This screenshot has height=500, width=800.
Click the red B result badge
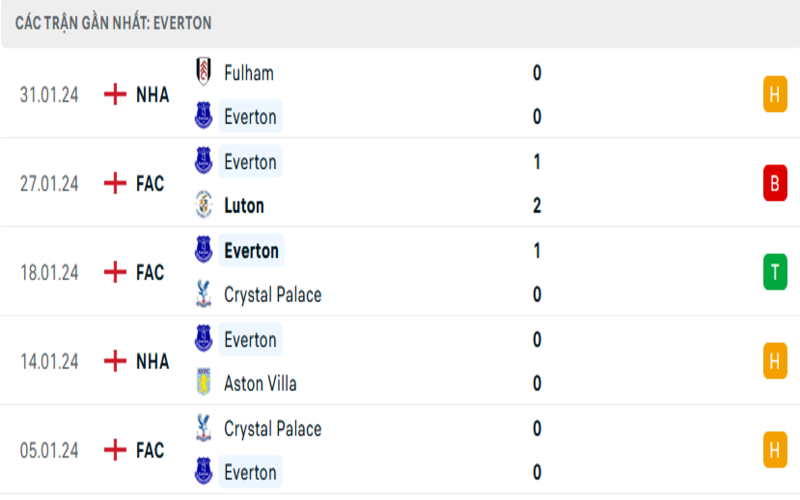tap(774, 183)
